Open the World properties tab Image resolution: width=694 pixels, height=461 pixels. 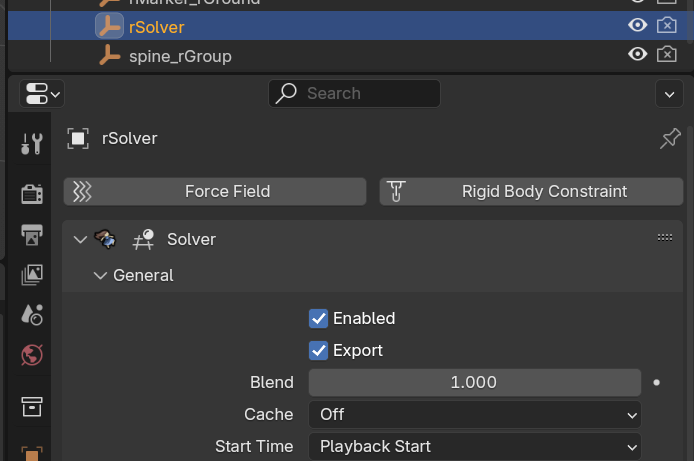click(32, 354)
